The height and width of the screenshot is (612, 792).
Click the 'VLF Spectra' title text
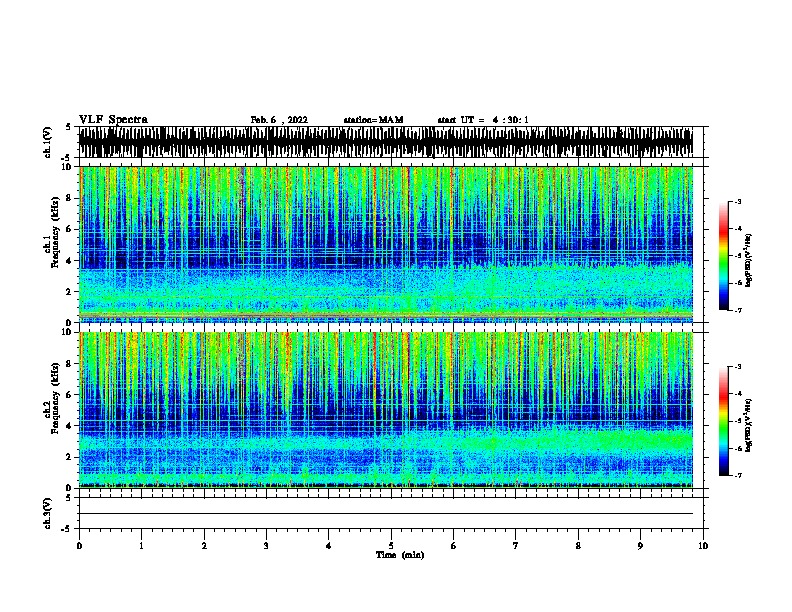click(x=113, y=120)
